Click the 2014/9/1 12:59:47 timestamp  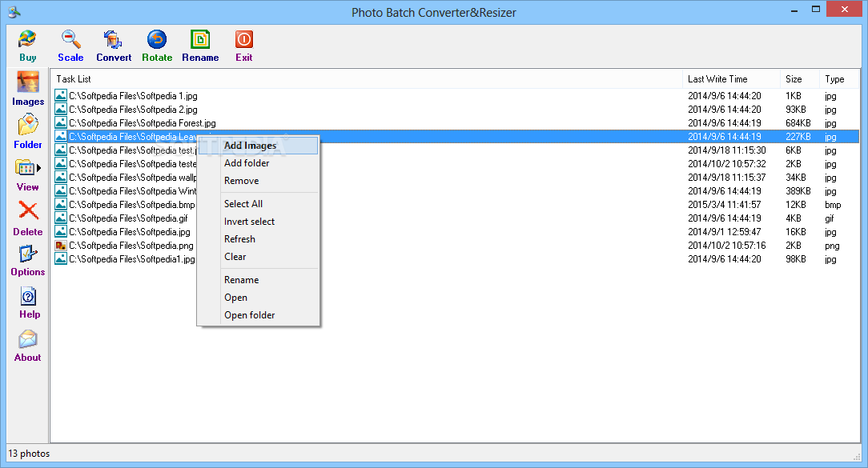pyautogui.click(x=724, y=232)
